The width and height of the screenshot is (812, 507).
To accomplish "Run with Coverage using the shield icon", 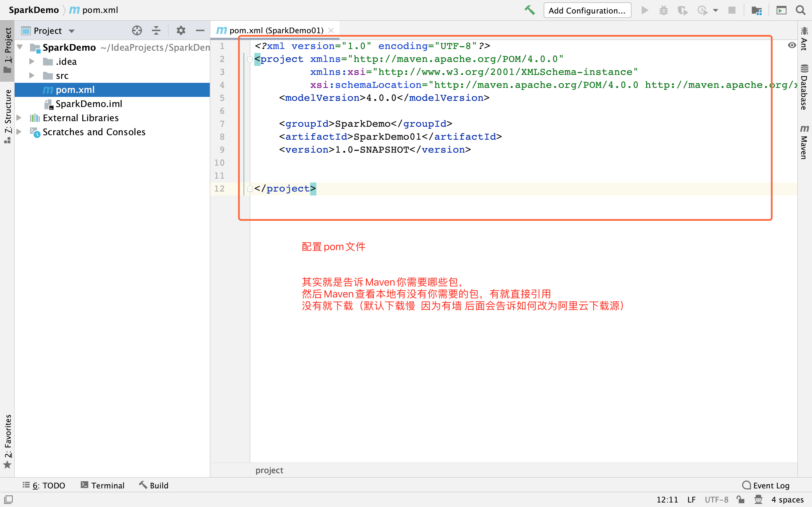I will [x=683, y=10].
